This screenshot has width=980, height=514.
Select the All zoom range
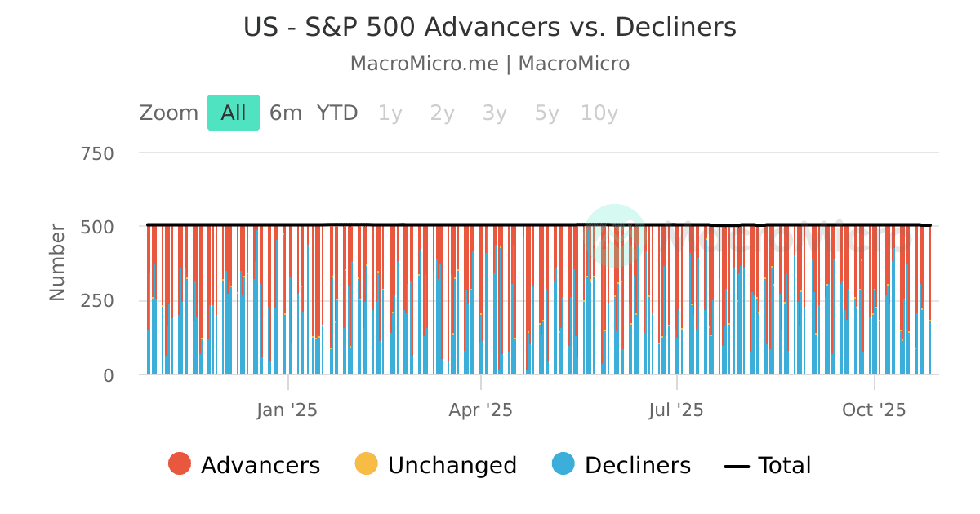pos(233,112)
